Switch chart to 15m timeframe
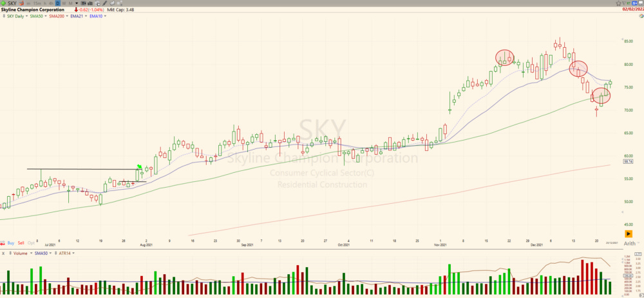The height and width of the screenshot is (298, 644). click(37, 3)
